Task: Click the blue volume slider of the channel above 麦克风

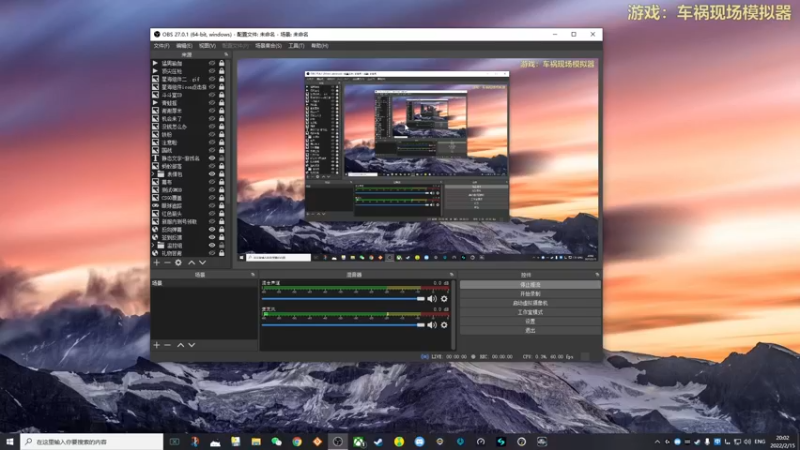Action: [343, 299]
